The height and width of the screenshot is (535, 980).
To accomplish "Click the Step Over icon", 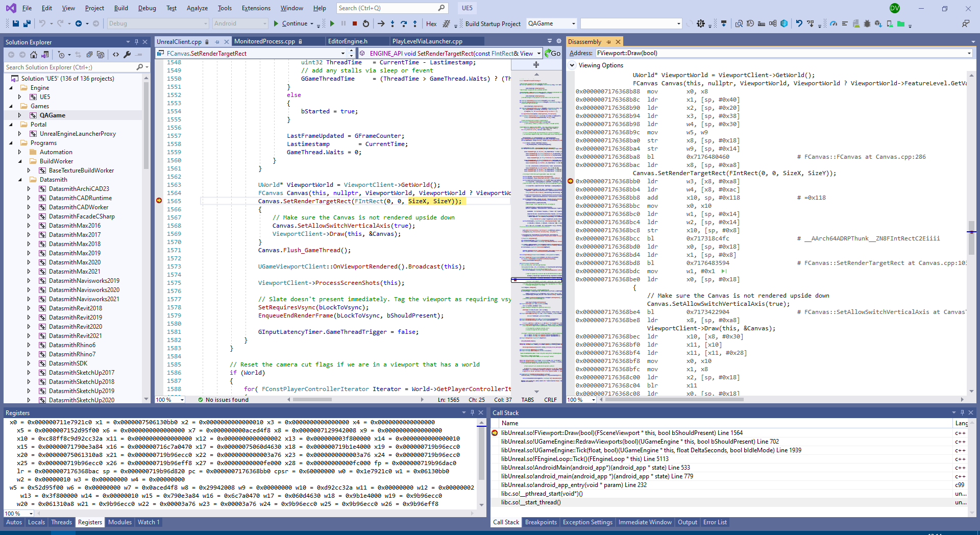I will (404, 23).
